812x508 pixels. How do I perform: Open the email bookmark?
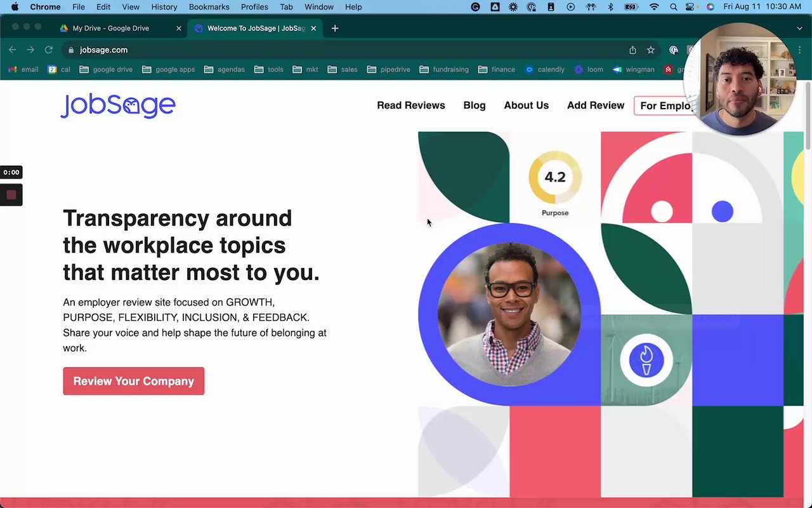tap(23, 69)
